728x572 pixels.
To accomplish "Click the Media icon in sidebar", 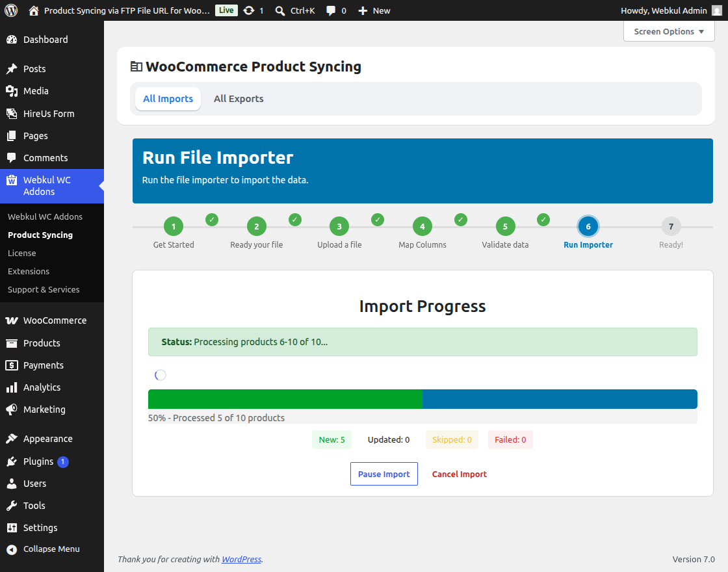I will pos(12,91).
